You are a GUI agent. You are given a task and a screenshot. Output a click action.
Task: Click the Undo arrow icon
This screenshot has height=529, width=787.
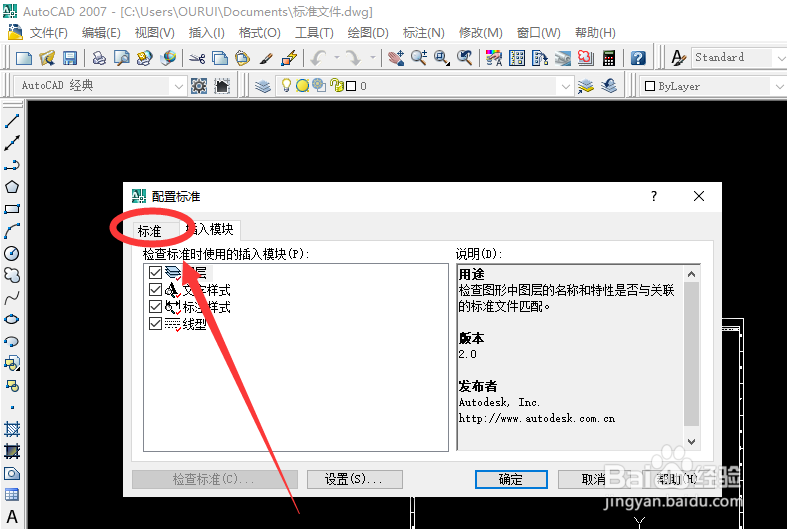coord(318,58)
